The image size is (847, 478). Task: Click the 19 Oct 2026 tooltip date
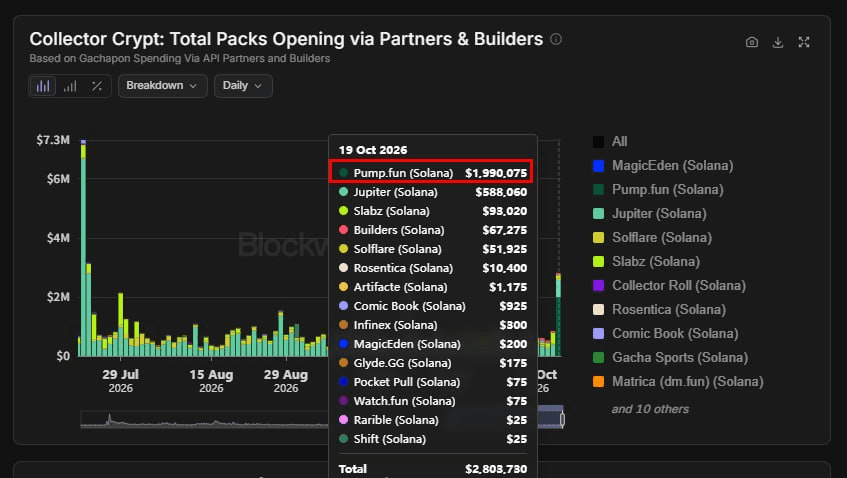pyautogui.click(x=373, y=150)
